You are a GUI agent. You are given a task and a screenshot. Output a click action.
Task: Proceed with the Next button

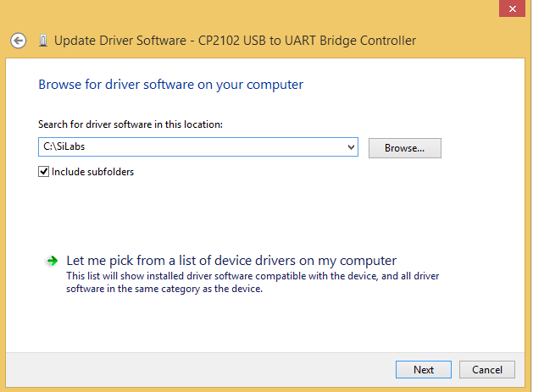424,370
